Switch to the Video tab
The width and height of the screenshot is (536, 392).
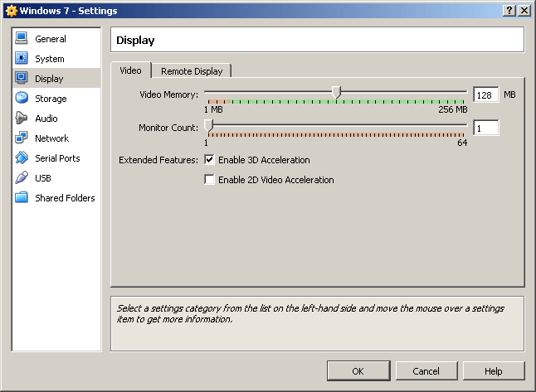pyautogui.click(x=130, y=70)
